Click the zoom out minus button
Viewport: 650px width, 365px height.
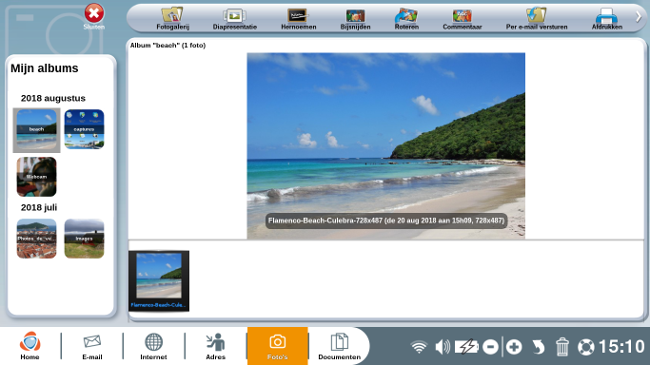(490, 347)
